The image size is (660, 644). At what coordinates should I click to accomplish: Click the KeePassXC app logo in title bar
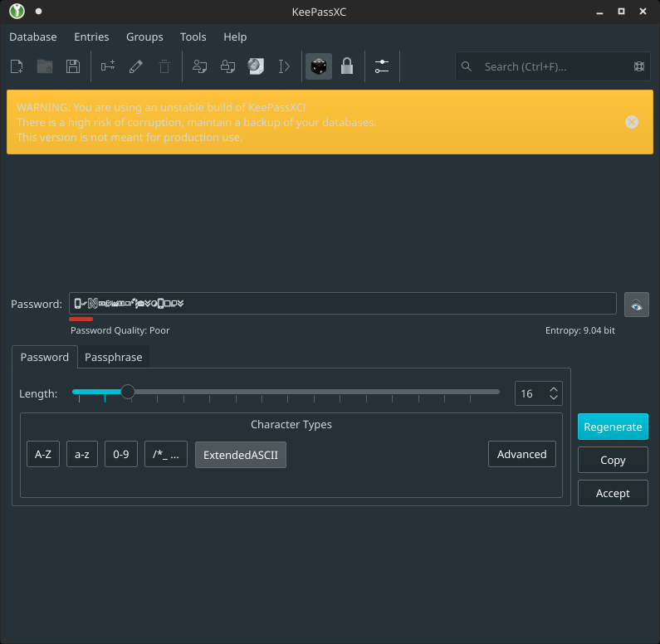(x=17, y=11)
